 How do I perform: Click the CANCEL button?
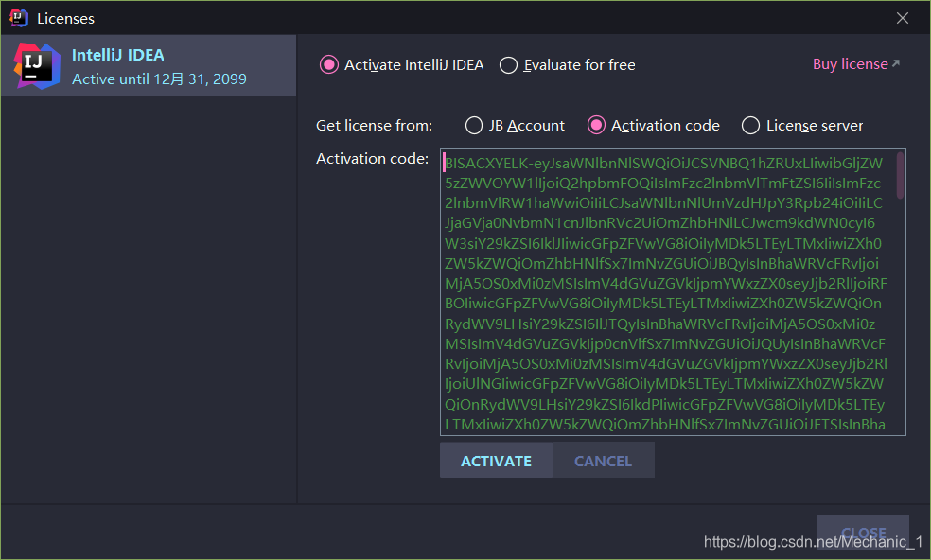[x=604, y=461]
